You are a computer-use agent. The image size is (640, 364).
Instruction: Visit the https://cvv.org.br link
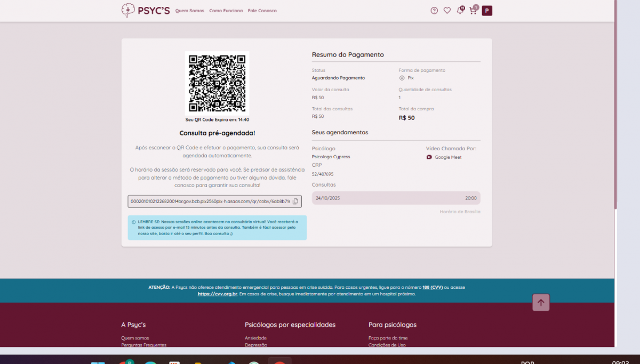tap(216, 294)
